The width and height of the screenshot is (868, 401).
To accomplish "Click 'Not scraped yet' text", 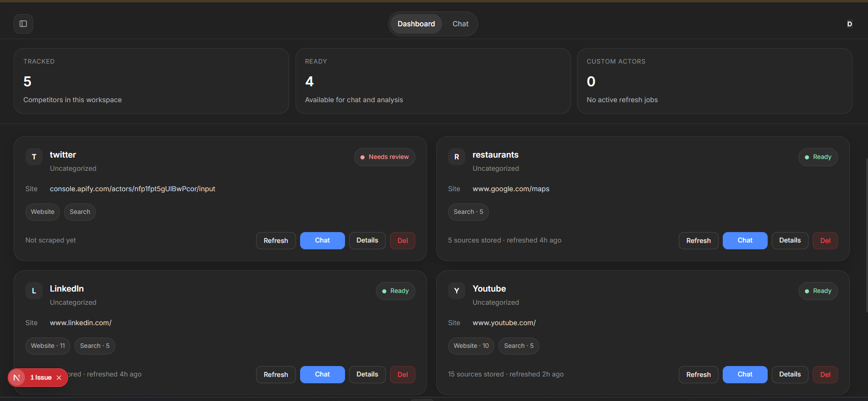I will click(51, 240).
